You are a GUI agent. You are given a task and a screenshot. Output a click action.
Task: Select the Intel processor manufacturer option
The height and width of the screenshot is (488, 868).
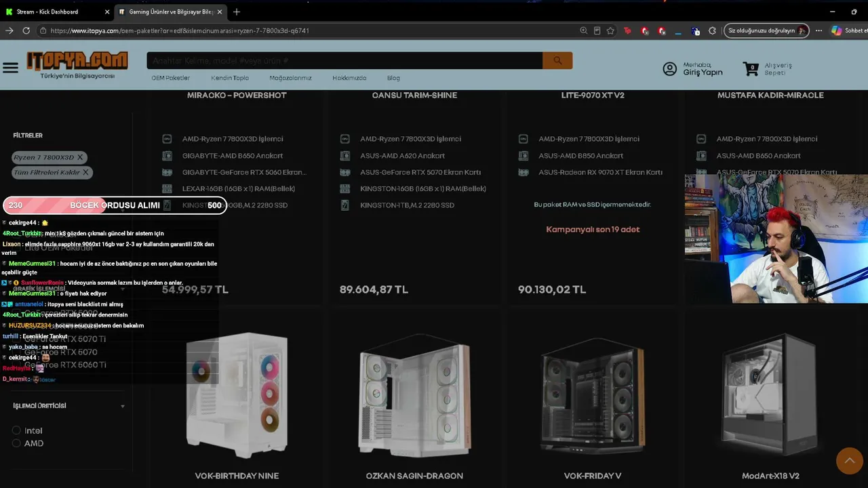point(16,430)
